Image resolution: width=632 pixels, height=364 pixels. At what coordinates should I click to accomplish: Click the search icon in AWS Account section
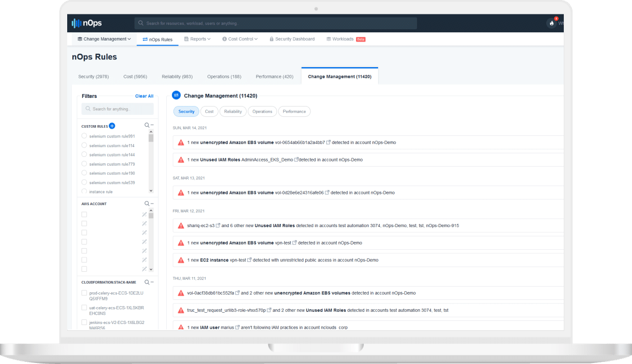[x=147, y=204]
